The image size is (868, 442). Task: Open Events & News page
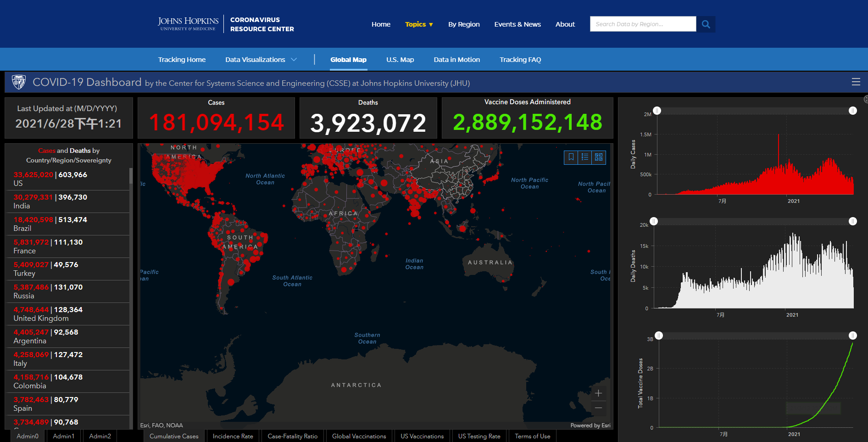517,24
